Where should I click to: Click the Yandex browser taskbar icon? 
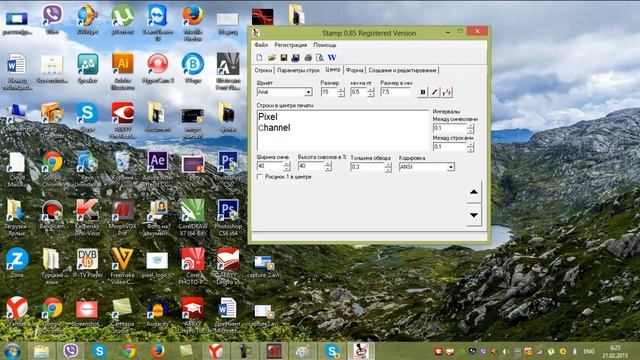click(216, 351)
